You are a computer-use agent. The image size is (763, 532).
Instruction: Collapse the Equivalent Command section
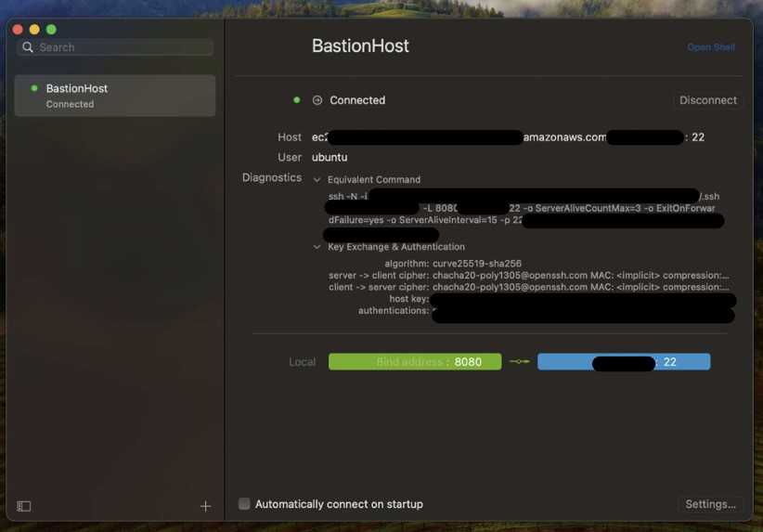tap(317, 180)
